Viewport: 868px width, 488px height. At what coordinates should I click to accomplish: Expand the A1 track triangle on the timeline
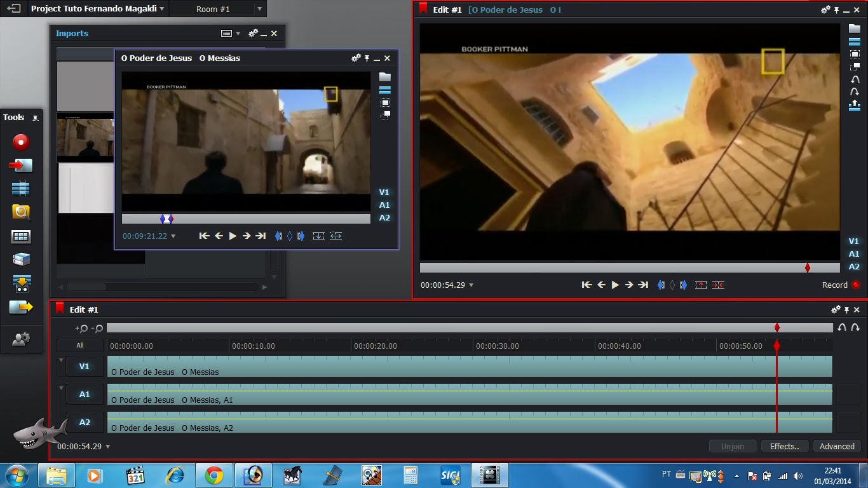coord(62,388)
